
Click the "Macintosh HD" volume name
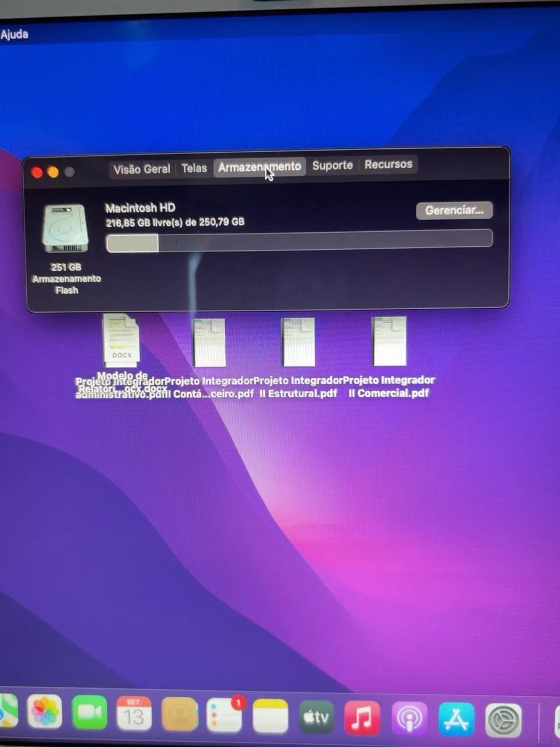tap(140, 207)
